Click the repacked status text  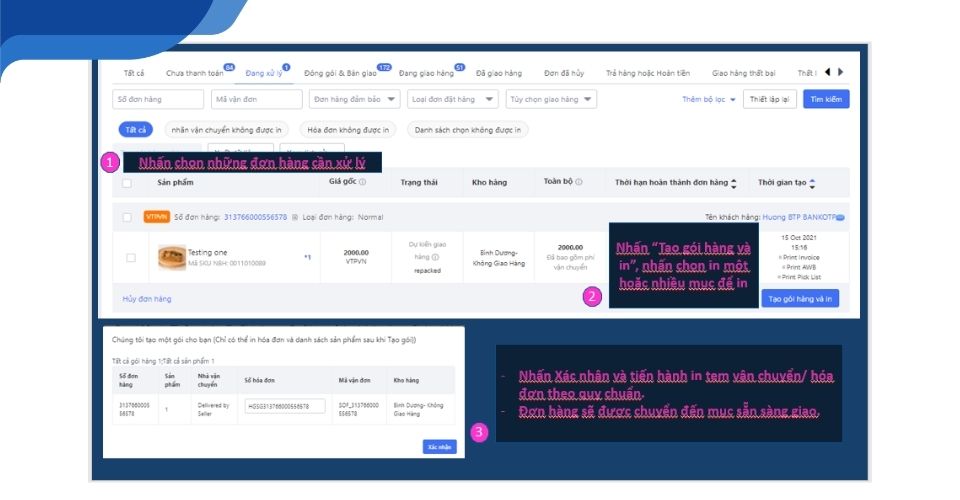coord(427,271)
